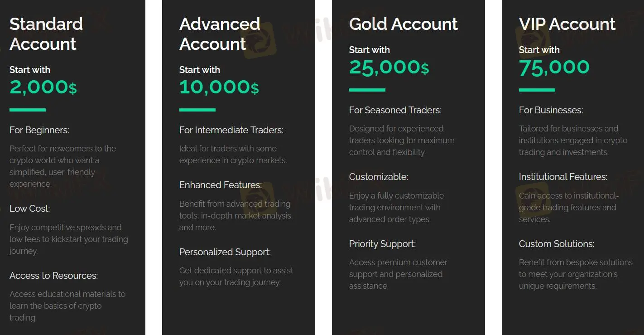Select the 75,000 starting amount
This screenshot has width=644, height=335.
point(554,67)
